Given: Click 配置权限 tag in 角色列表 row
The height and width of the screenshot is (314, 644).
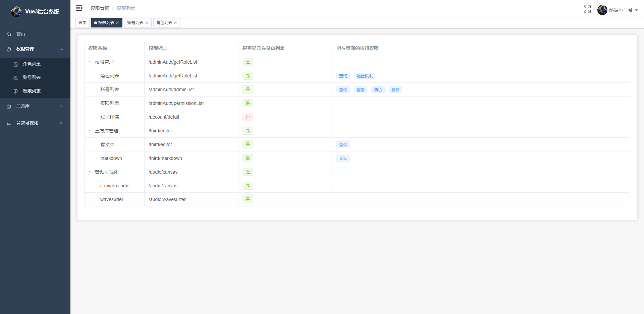Looking at the screenshot, I should (x=365, y=76).
